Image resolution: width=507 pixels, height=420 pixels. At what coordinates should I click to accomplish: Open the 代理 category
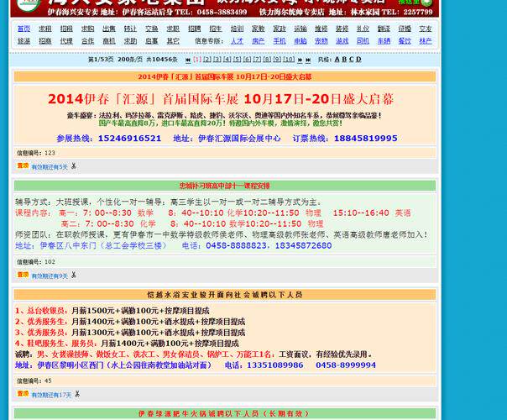point(66,41)
